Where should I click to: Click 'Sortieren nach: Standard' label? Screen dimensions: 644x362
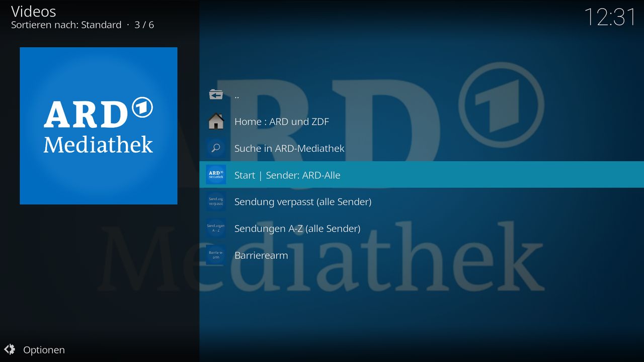coord(66,25)
